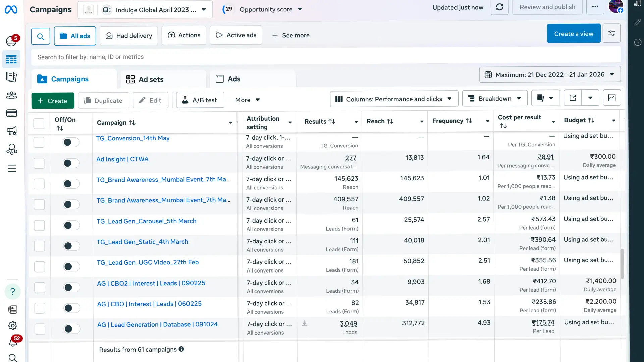
Task: Open the date range Maximum dropdown
Action: [550, 75]
